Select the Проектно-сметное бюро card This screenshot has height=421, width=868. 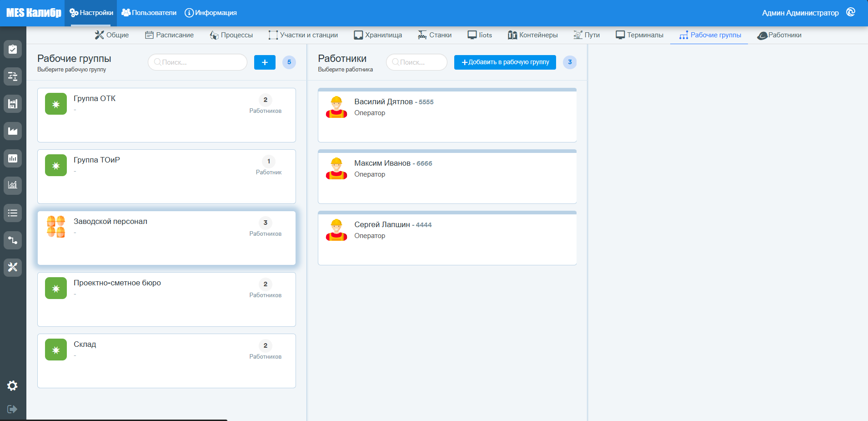click(x=166, y=299)
